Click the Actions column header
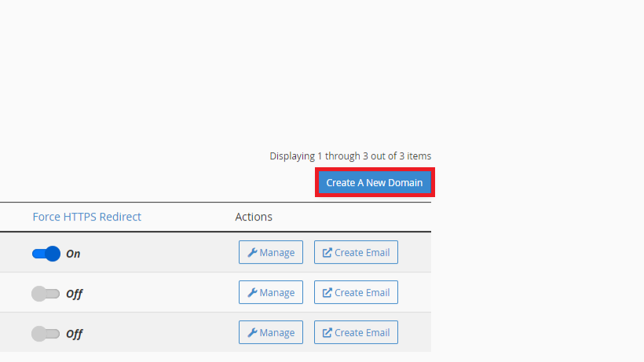 [x=254, y=217]
